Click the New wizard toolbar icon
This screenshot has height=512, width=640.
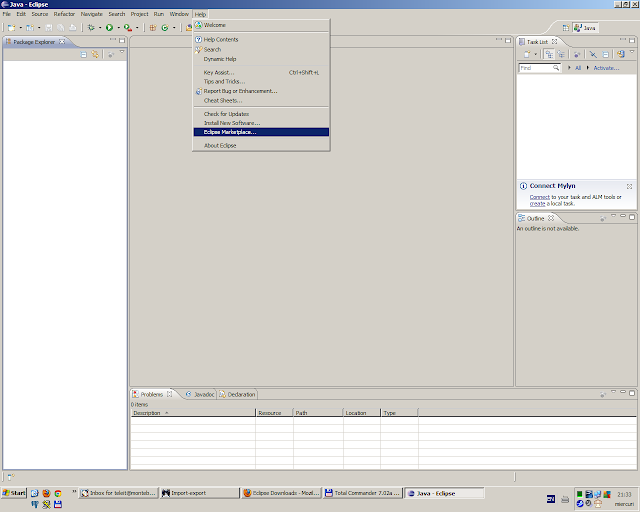point(12,28)
